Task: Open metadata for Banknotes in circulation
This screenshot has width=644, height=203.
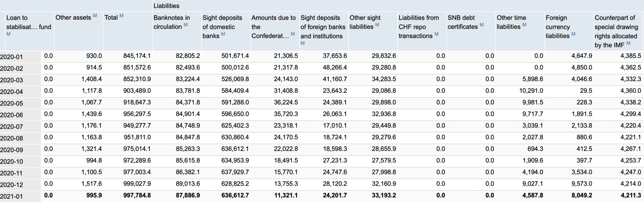Action: [x=186, y=25]
